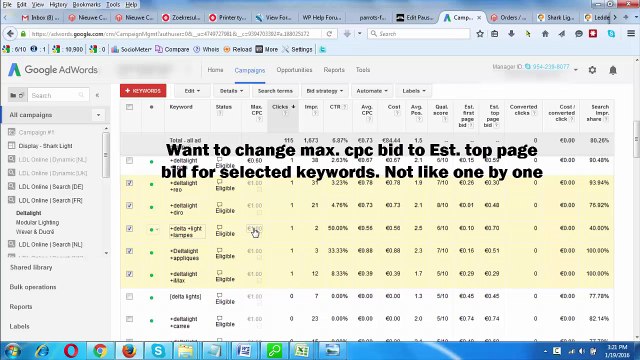This screenshot has height=360, width=640.
Task: Click the red + KEYWORDS button
Action: pos(143,91)
